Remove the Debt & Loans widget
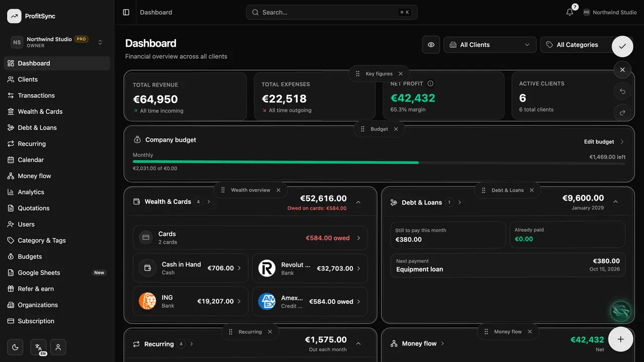644x362 pixels. pyautogui.click(x=531, y=190)
